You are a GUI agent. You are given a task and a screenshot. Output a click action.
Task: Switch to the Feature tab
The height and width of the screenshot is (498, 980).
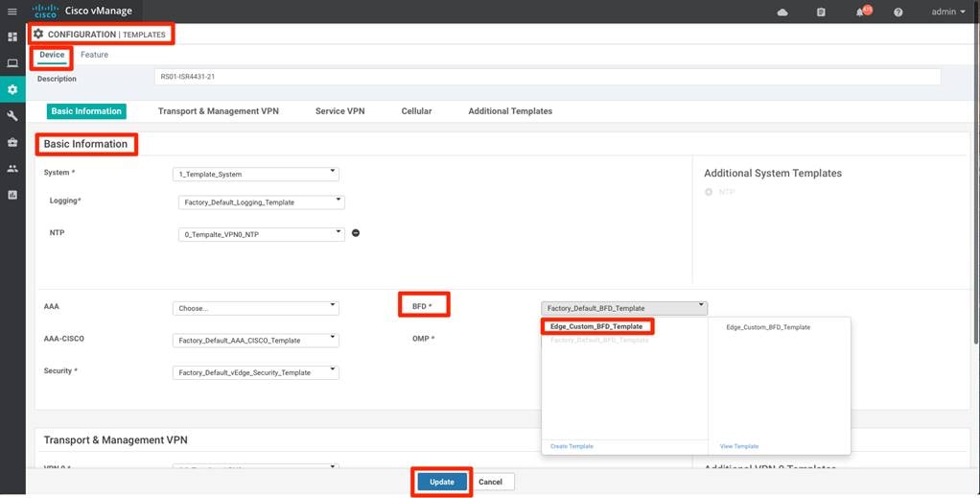coord(94,55)
